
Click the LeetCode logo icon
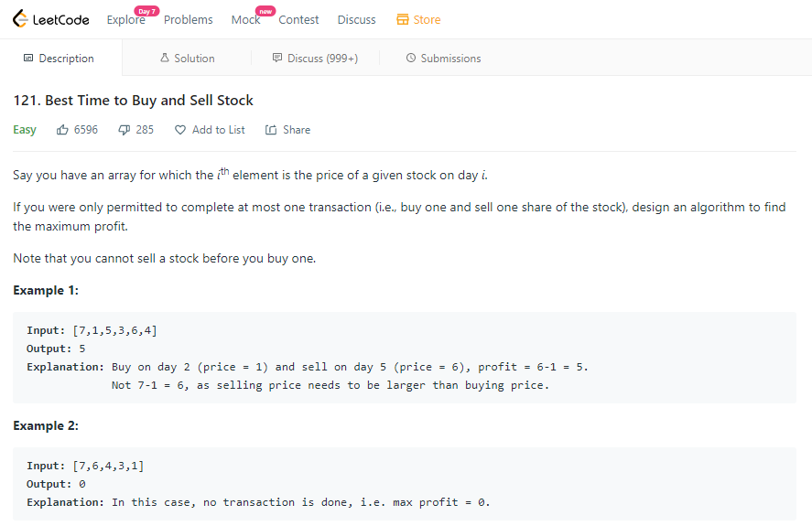tap(20, 18)
